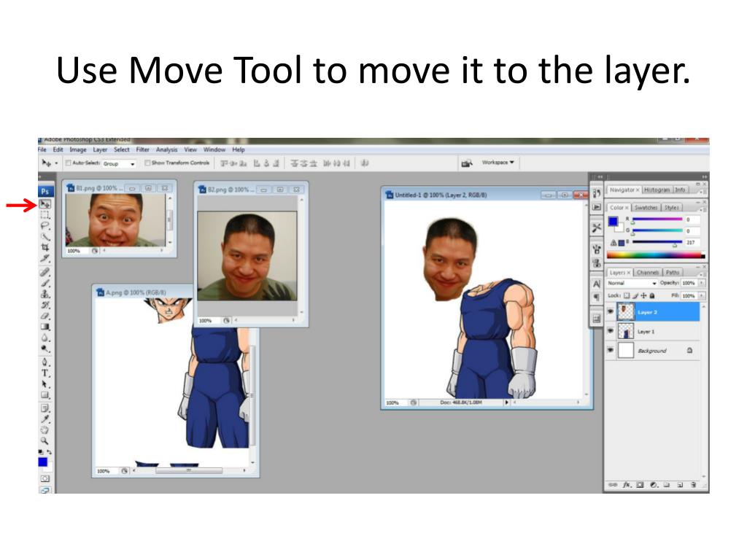Toggle lock transparent pixels

click(x=627, y=296)
